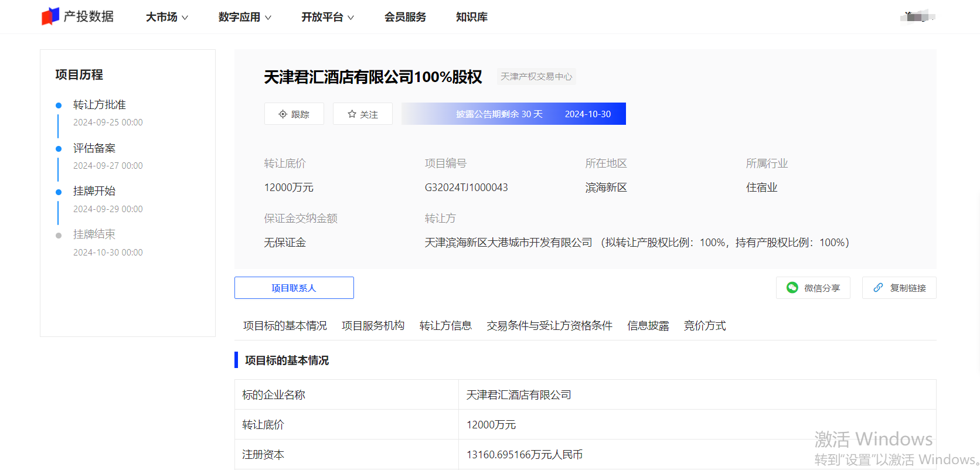Switch to 信息披露 tab
This screenshot has width=980, height=470.
point(648,326)
